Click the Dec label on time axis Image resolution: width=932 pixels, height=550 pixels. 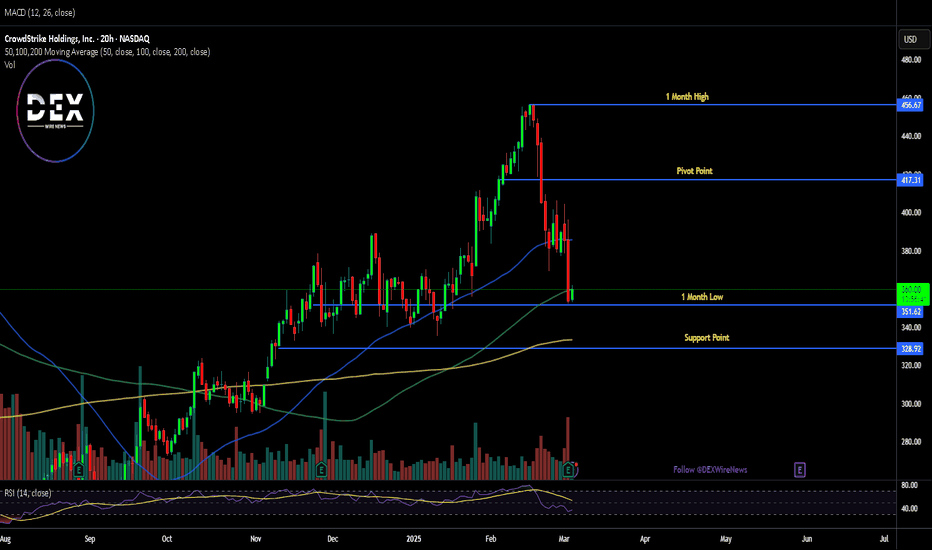[332, 539]
